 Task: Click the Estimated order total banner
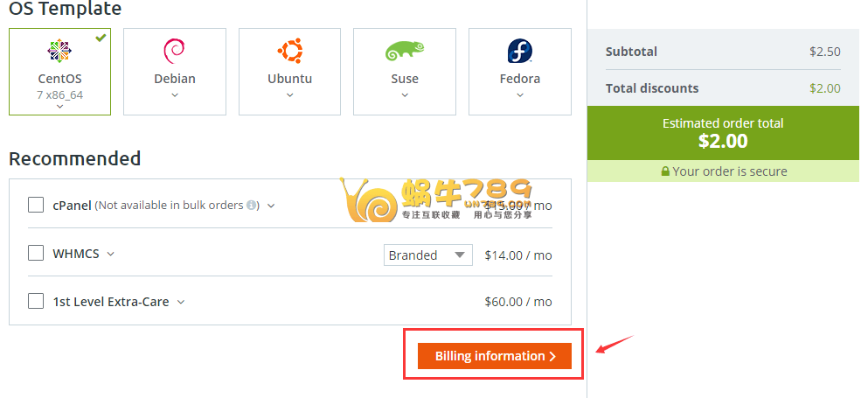coord(723,132)
